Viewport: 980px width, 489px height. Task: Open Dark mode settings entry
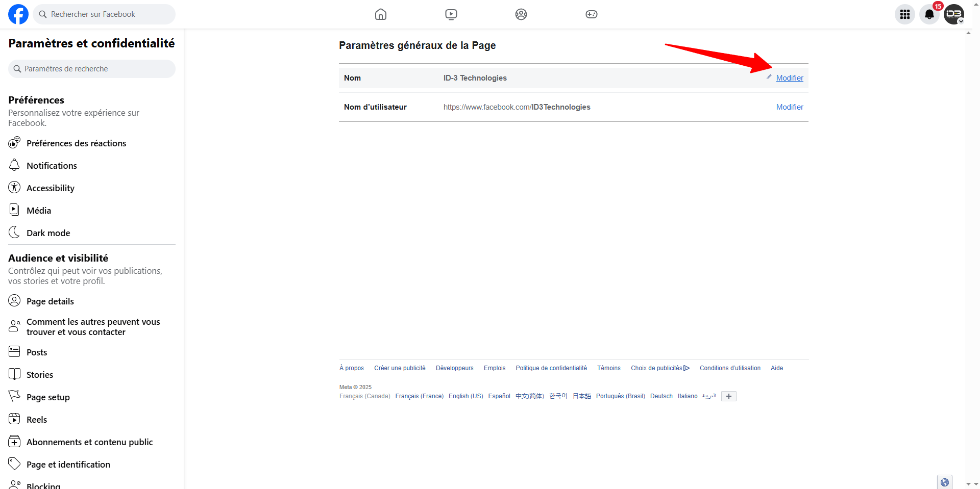point(92,233)
